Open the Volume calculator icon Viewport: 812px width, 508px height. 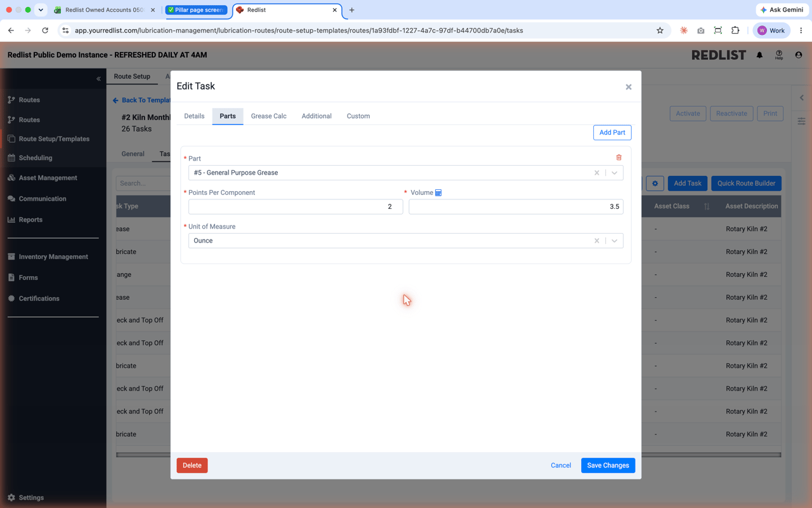coord(438,192)
